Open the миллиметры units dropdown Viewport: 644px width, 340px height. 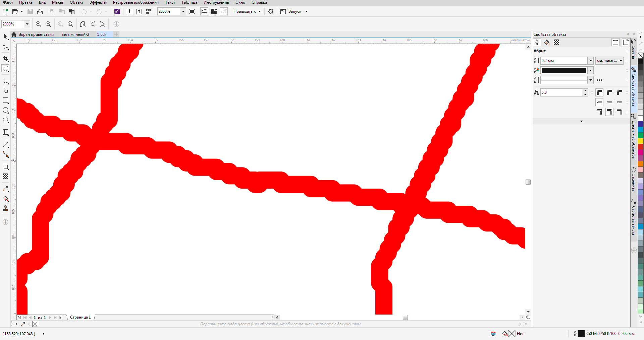pos(609,61)
